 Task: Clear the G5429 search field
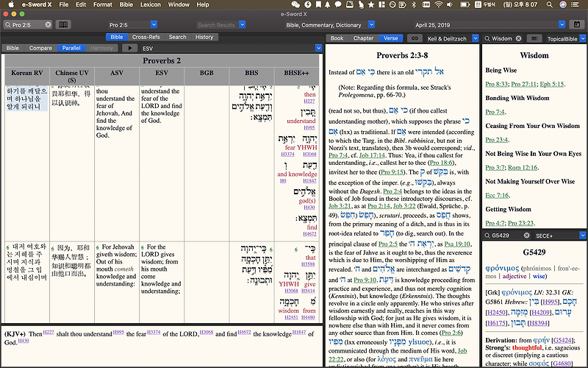tap(526, 236)
